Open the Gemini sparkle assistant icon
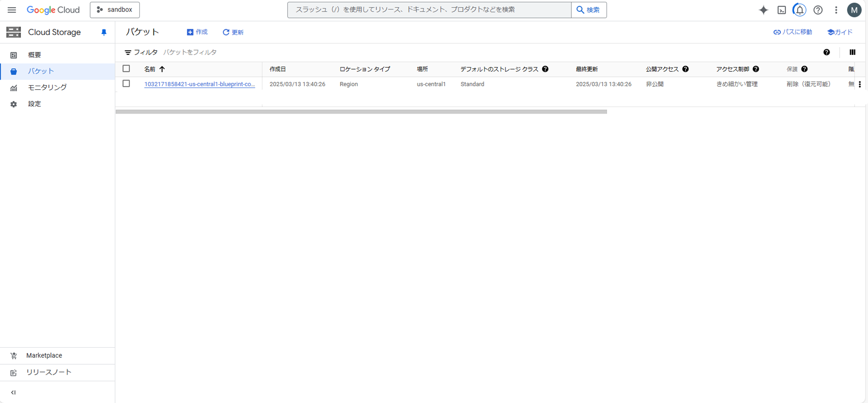This screenshot has width=868, height=403. (x=763, y=10)
